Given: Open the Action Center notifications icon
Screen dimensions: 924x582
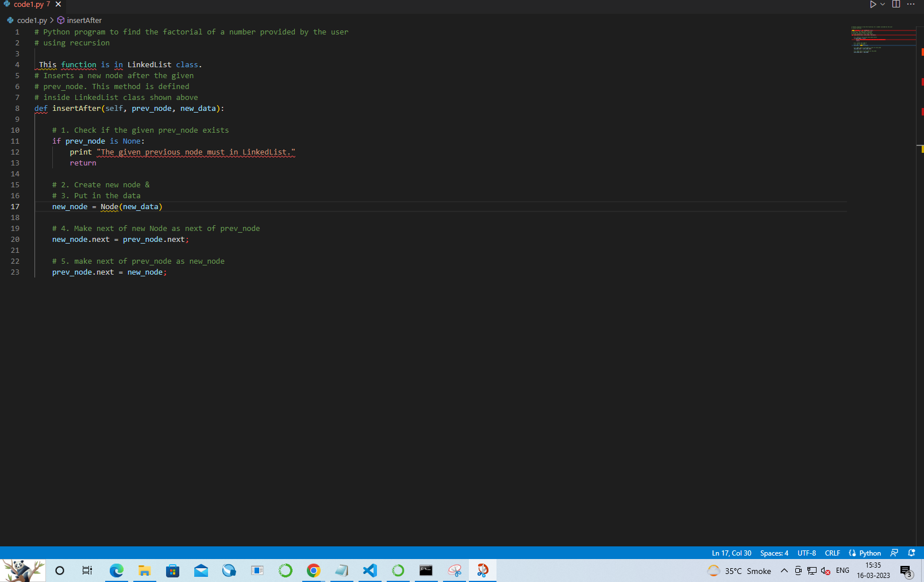Looking at the screenshot, I should pyautogui.click(x=906, y=571).
